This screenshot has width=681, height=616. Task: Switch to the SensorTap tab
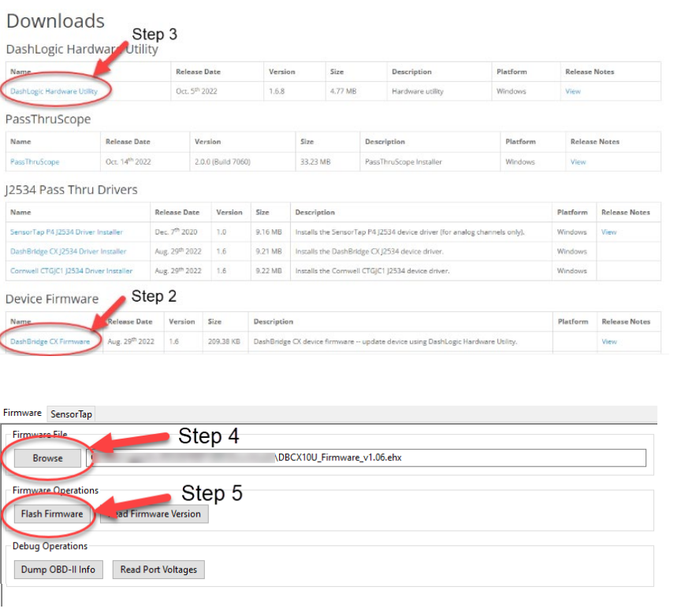[x=71, y=414]
